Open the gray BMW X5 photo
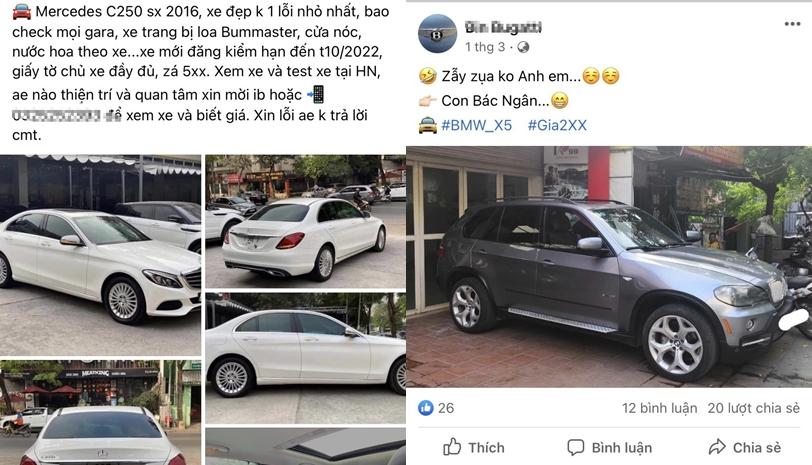 click(x=609, y=267)
